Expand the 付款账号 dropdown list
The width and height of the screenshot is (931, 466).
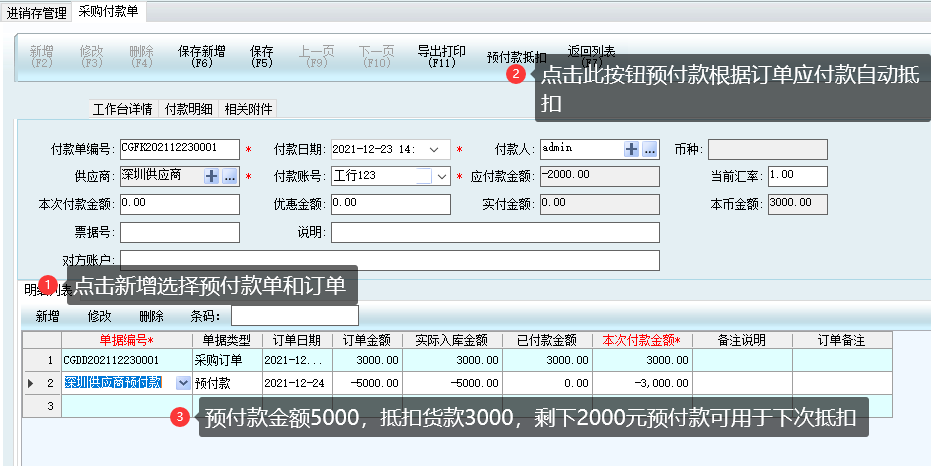[x=441, y=176]
